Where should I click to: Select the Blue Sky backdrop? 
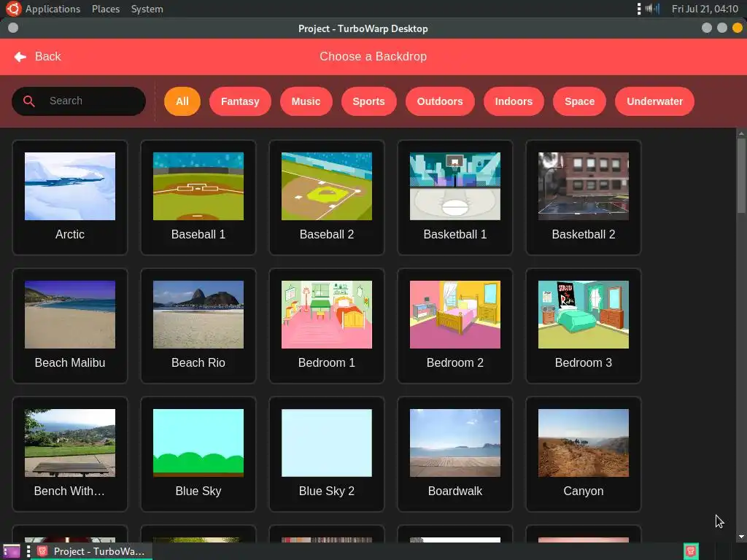point(198,454)
